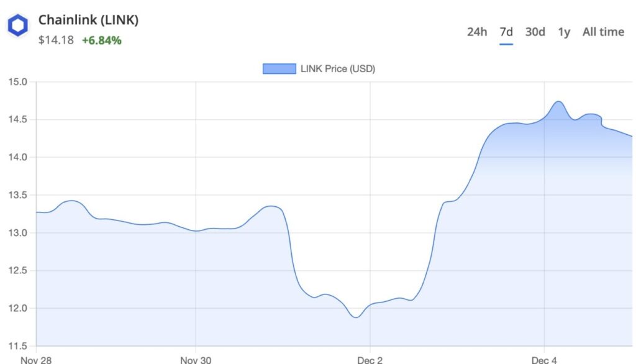Click the Dec 2 axis label
Screen dimensions: 636x364
click(369, 359)
